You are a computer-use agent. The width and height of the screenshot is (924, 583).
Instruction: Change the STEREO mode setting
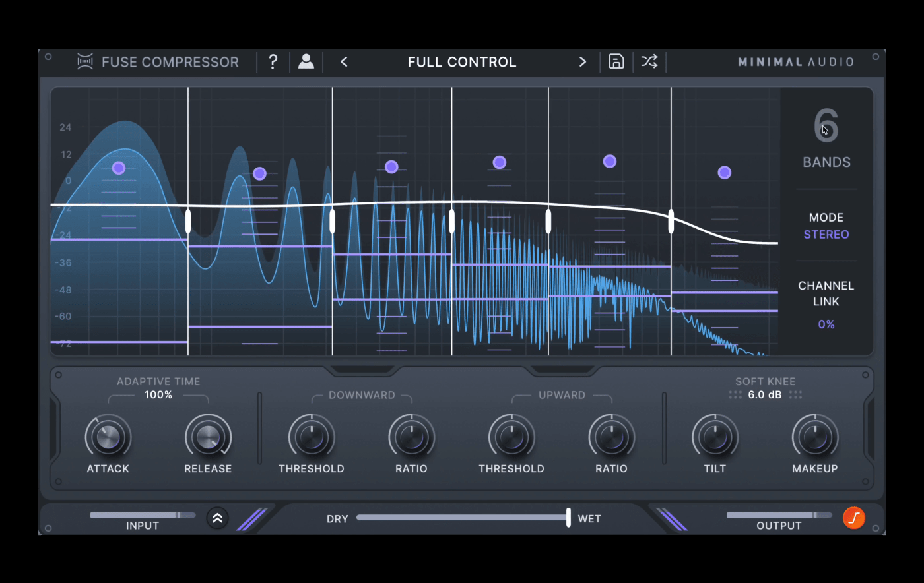826,235
